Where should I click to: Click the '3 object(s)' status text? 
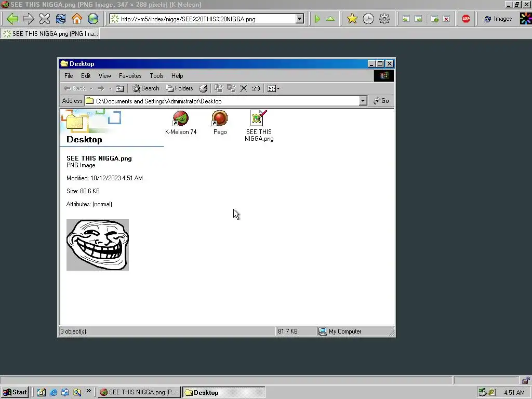point(73,331)
